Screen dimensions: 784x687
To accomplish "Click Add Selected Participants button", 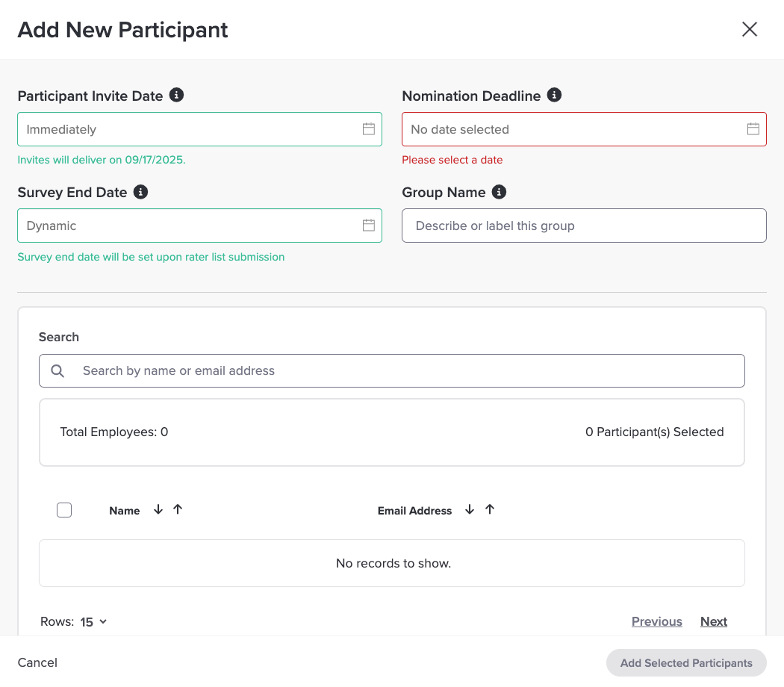I will 685,662.
